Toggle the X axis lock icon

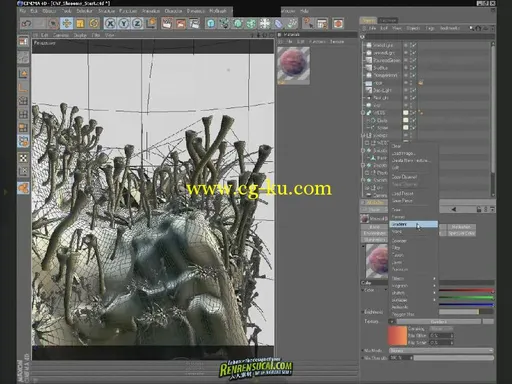click(110, 24)
